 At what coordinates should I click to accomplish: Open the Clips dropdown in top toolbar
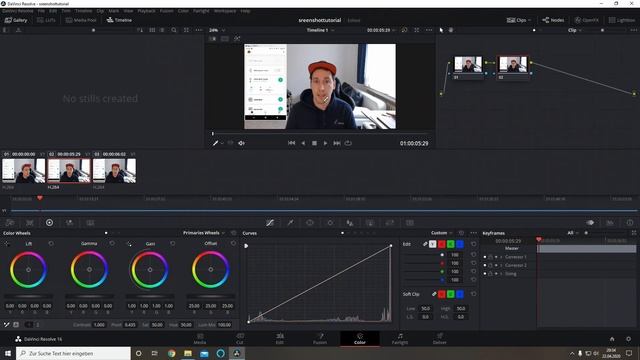point(519,20)
